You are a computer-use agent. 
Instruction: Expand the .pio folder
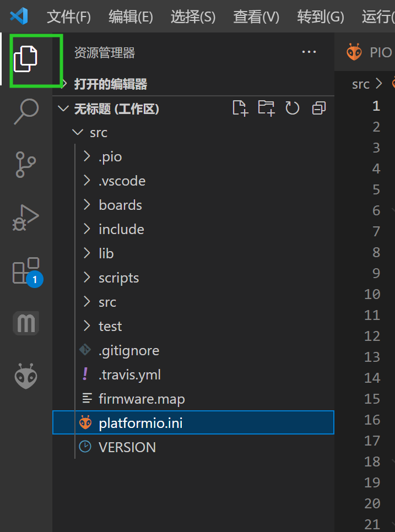coord(110,157)
